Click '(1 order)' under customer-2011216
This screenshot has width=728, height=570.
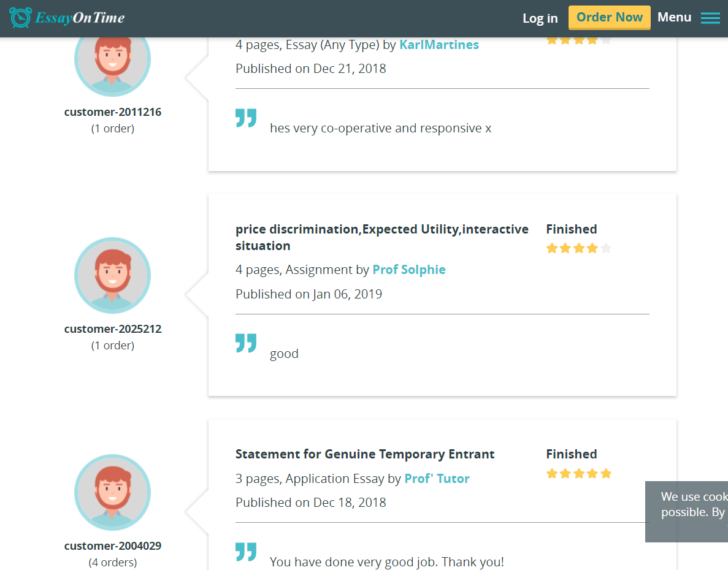coord(113,129)
